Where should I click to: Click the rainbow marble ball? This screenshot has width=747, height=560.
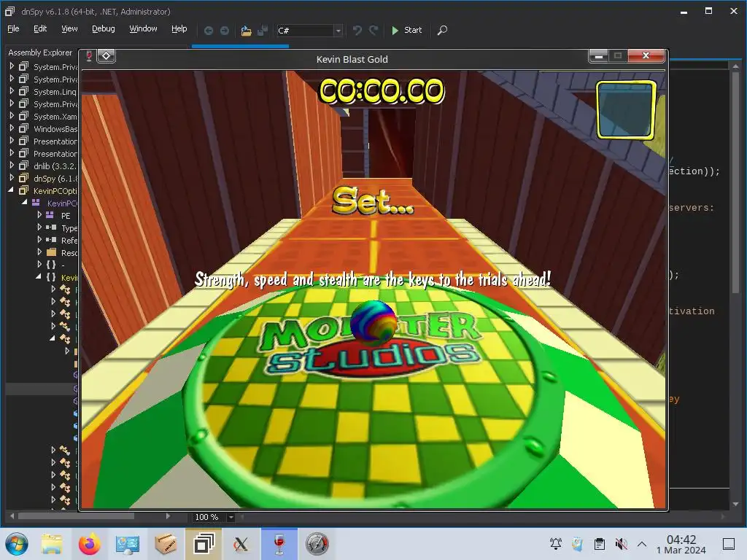point(373,322)
